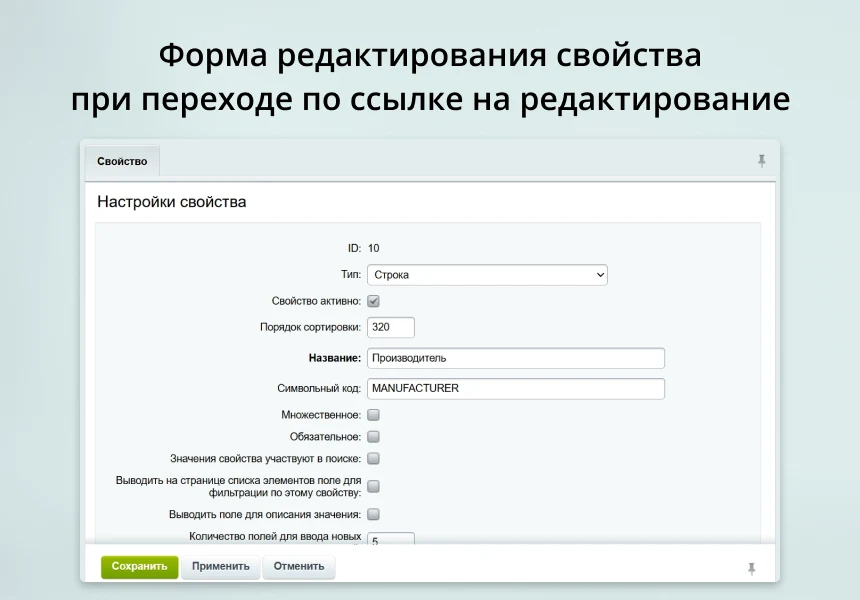This screenshot has height=600, width=860.
Task: Click the Символьный код label
Action: 319,388
